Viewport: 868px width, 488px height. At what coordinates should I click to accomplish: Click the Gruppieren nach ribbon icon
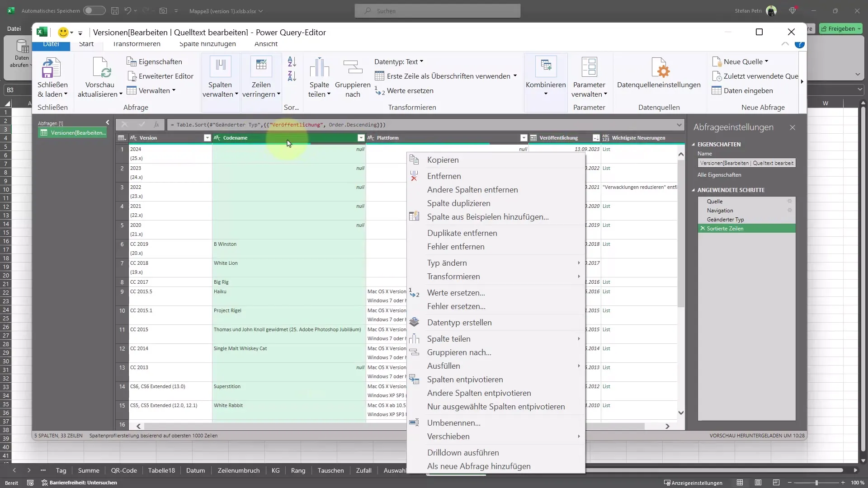353,68
